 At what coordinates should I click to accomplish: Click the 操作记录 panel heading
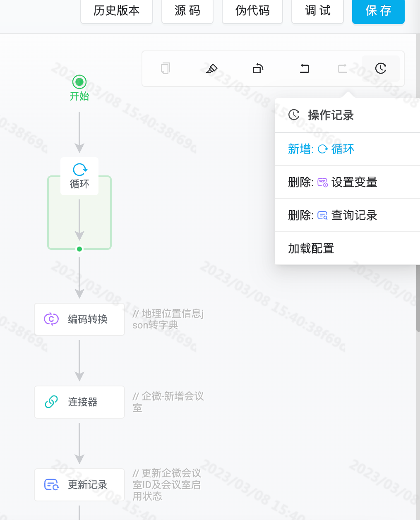[x=331, y=115]
